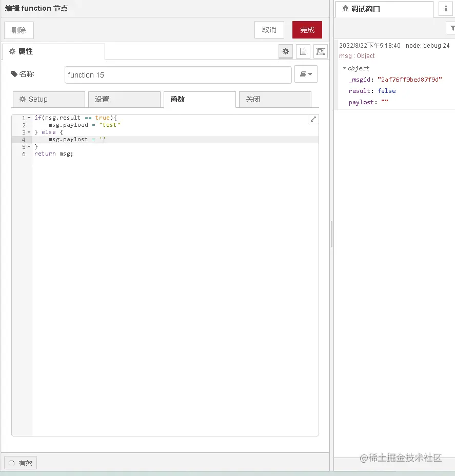Click the 删除 delete button
455x476 pixels.
click(19, 30)
